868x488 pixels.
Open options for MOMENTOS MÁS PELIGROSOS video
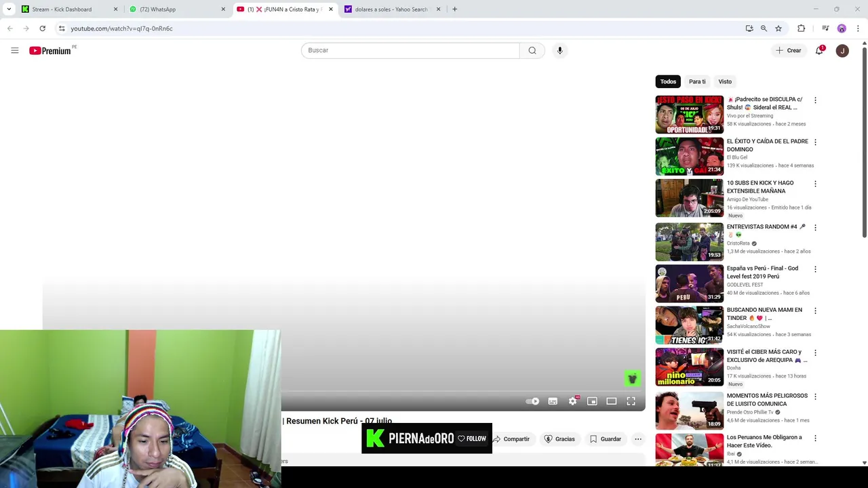pos(815,396)
